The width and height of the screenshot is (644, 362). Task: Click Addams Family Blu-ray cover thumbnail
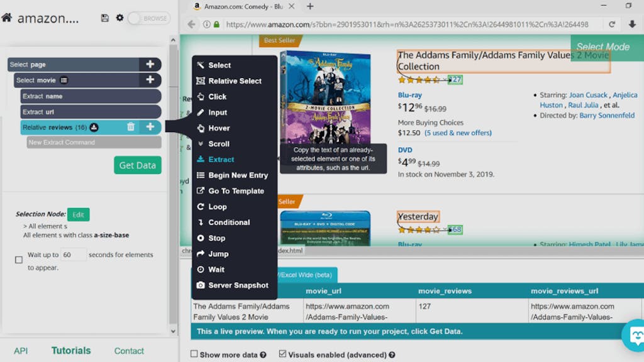pos(325,97)
